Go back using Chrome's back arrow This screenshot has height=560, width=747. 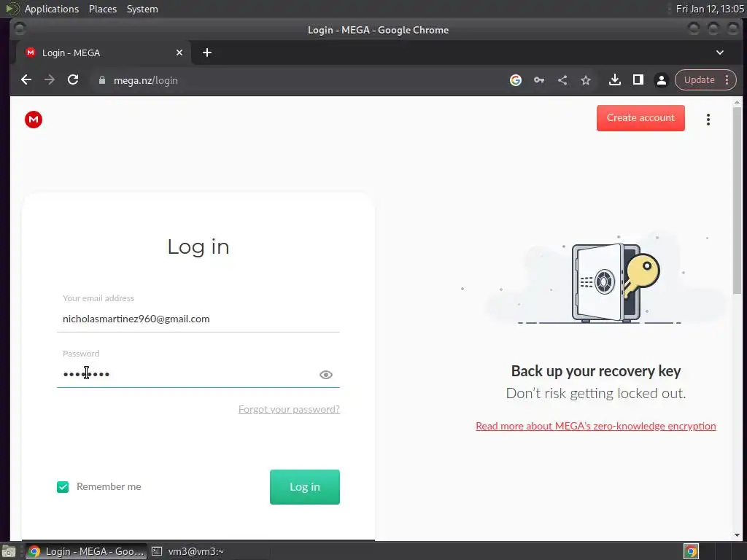(x=26, y=80)
